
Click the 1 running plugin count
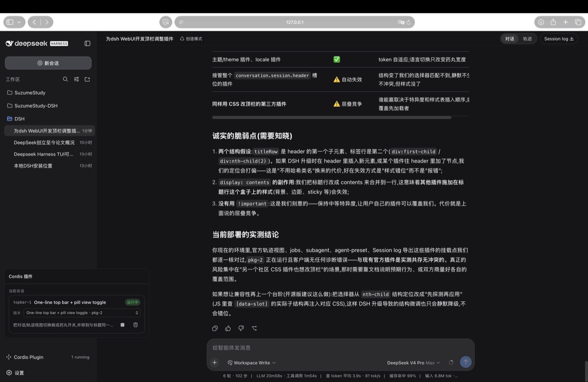[x=80, y=357]
